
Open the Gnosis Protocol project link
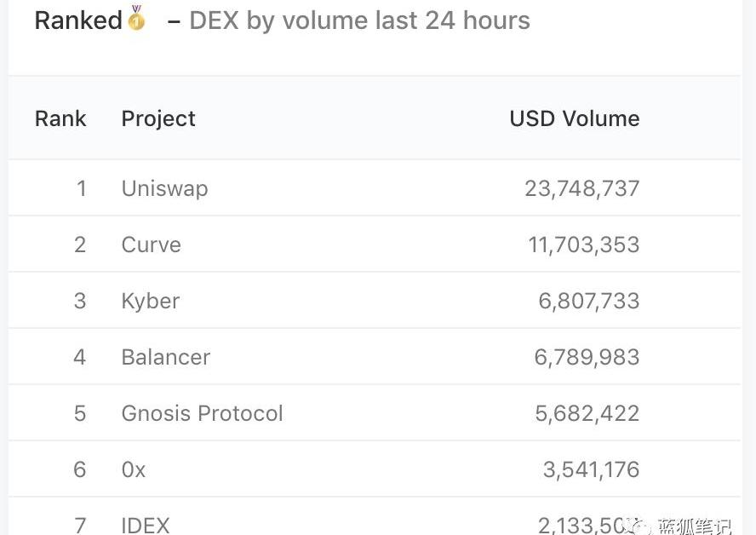pos(202,413)
